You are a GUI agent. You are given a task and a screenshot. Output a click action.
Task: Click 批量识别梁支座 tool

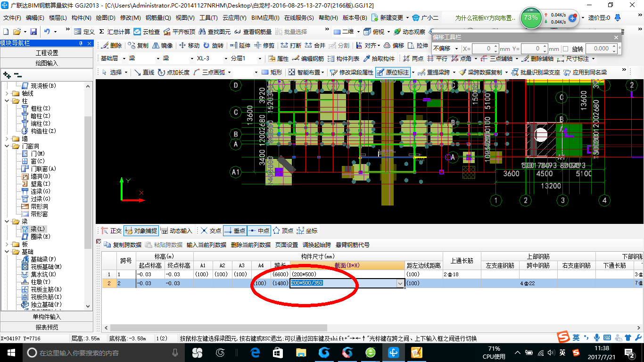(x=536, y=73)
